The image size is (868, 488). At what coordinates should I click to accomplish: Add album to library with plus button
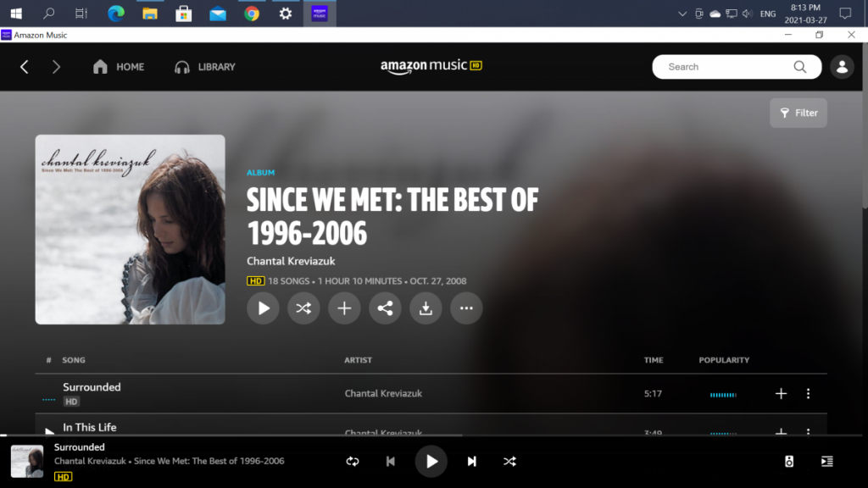(344, 308)
